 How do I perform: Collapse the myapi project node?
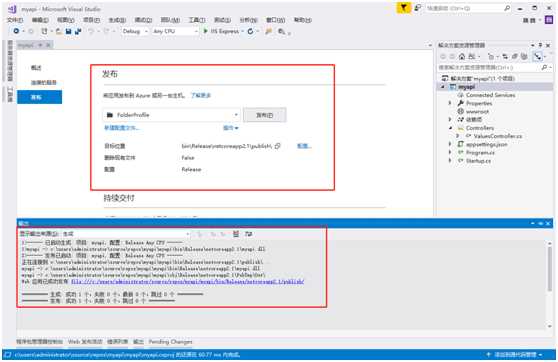[443, 87]
